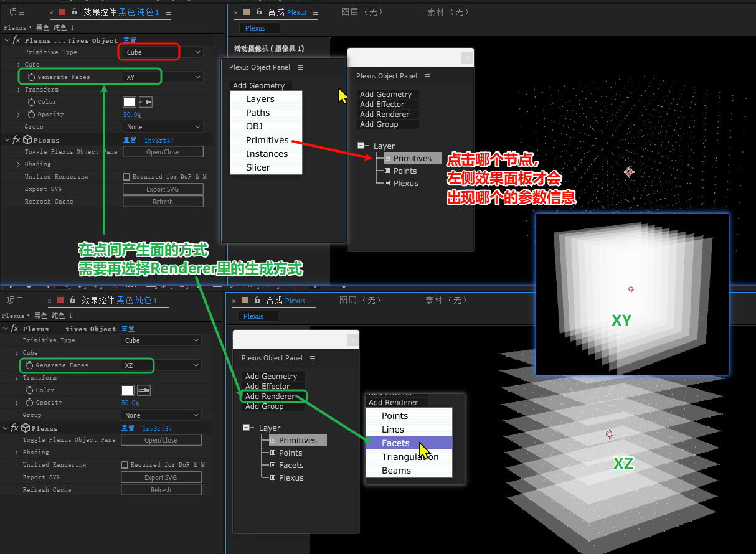This screenshot has width=756, height=554.
Task: Click the Points node icon in the lower object tree
Action: coord(273,453)
